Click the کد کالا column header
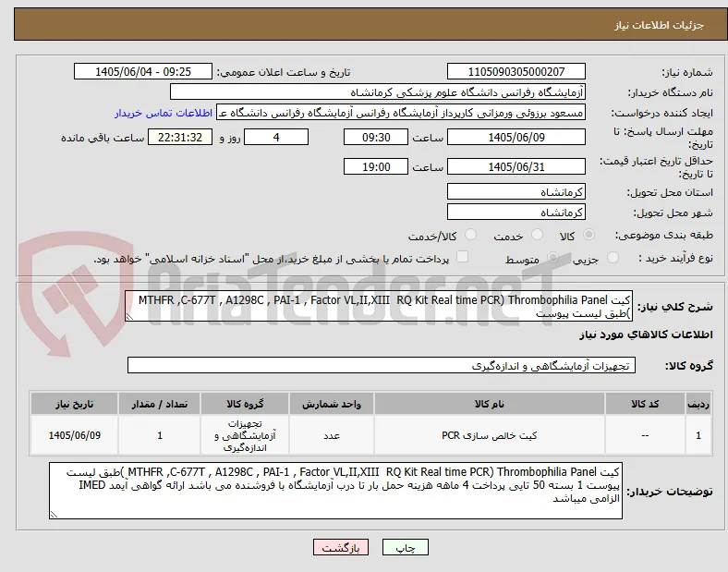Image resolution: width=728 pixels, height=572 pixels. point(645,404)
